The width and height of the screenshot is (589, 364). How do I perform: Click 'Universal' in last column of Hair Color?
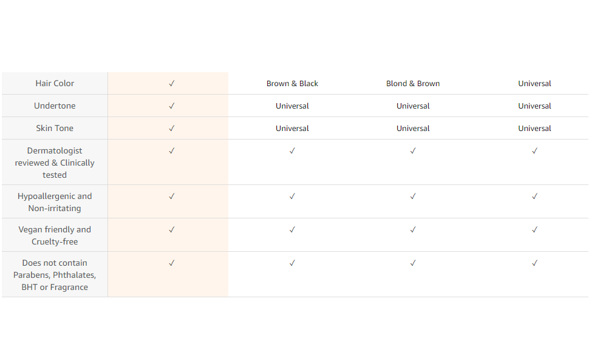click(x=534, y=84)
